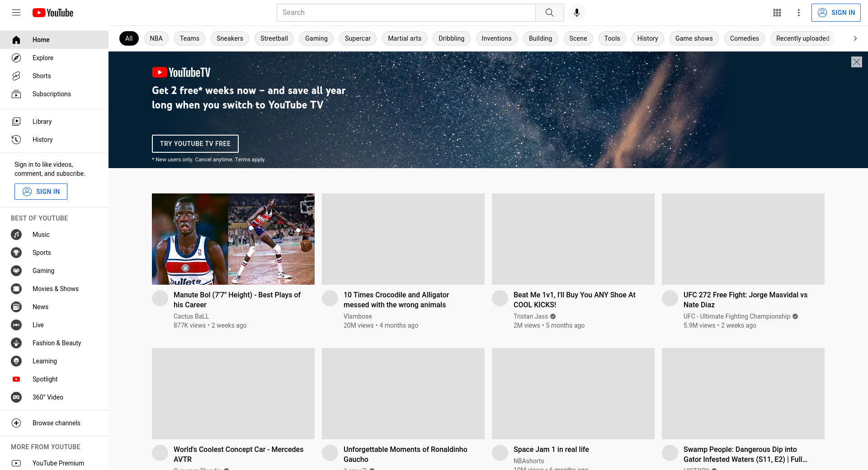Select the Sneakers filter chip
This screenshot has width=868, height=470.
tap(230, 38)
